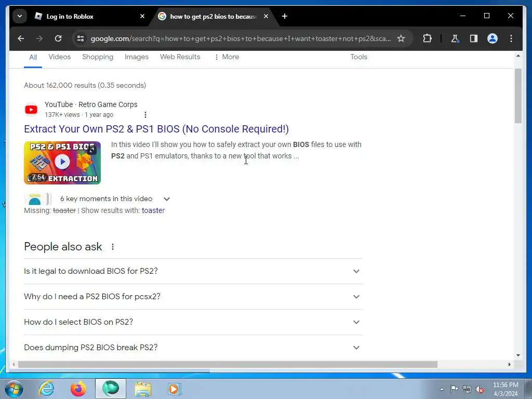Viewport: 532px width, 399px height.
Task: Play the PS2 & PS1 BIOS video thumbnail
Action: coord(62,163)
